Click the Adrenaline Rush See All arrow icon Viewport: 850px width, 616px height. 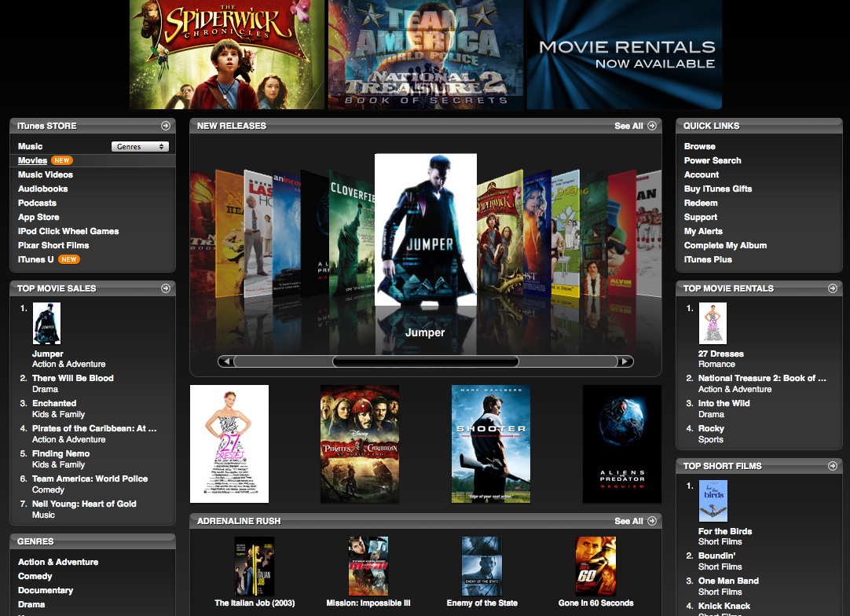[652, 521]
